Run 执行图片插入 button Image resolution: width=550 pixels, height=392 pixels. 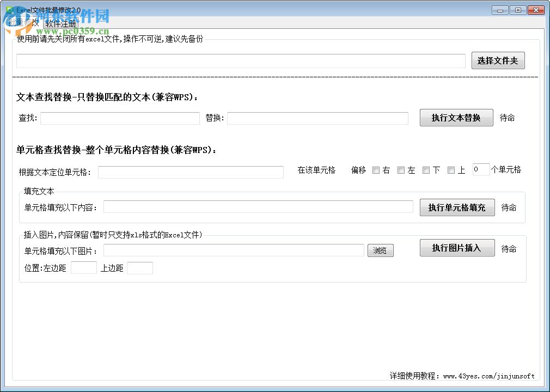[457, 248]
